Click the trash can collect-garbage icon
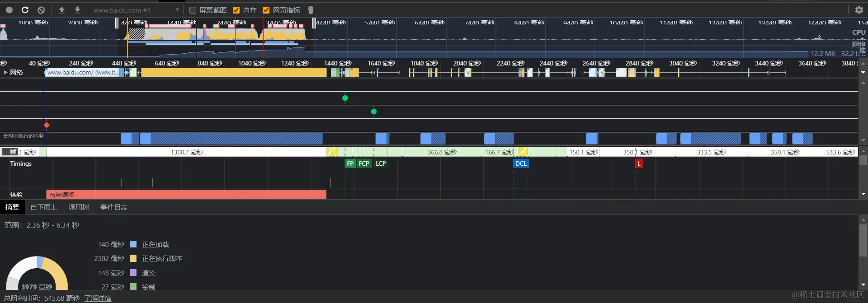 (311, 10)
